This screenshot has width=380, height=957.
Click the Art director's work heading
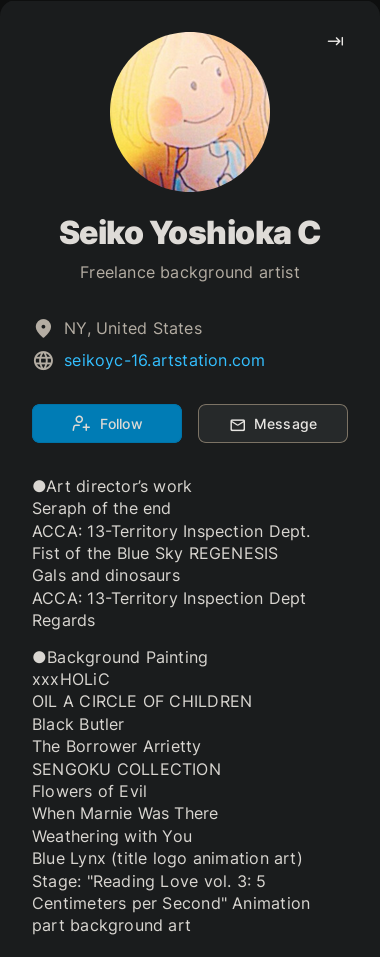coord(112,486)
